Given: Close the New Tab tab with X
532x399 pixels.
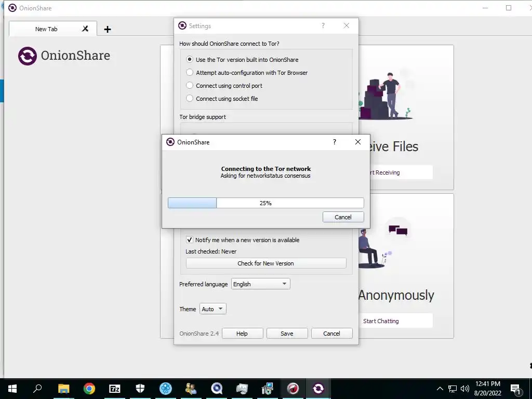Looking at the screenshot, I should click(85, 29).
